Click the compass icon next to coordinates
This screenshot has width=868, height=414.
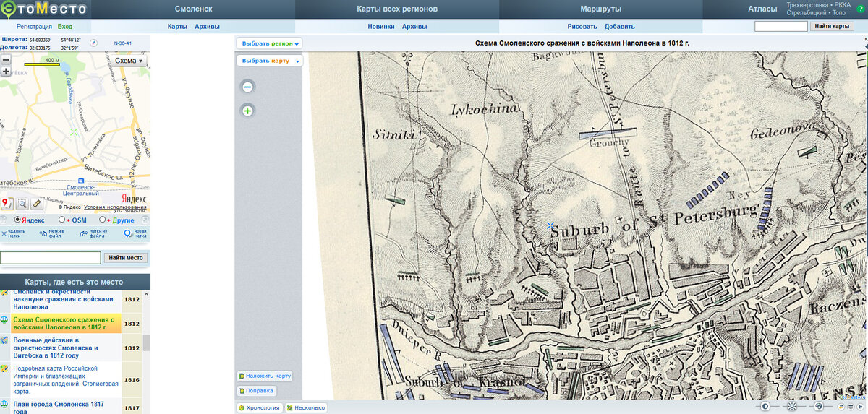[x=93, y=43]
